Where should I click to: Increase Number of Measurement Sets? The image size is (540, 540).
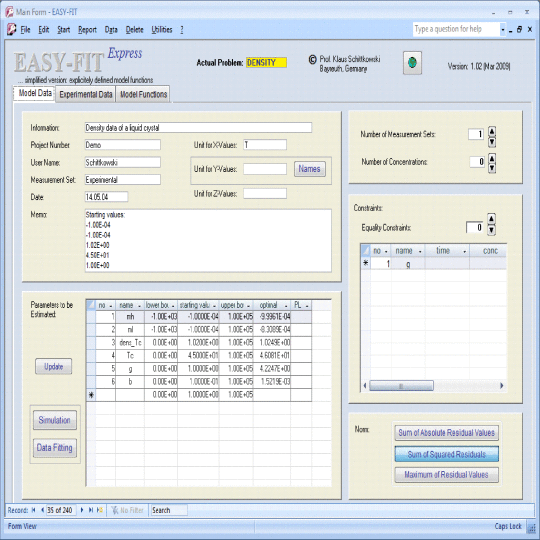tap(492, 131)
